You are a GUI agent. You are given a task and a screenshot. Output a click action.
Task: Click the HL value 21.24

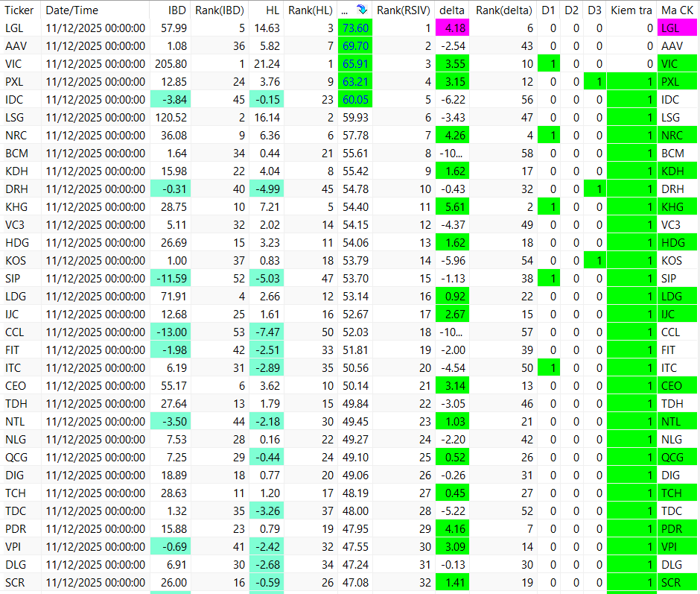(267, 64)
